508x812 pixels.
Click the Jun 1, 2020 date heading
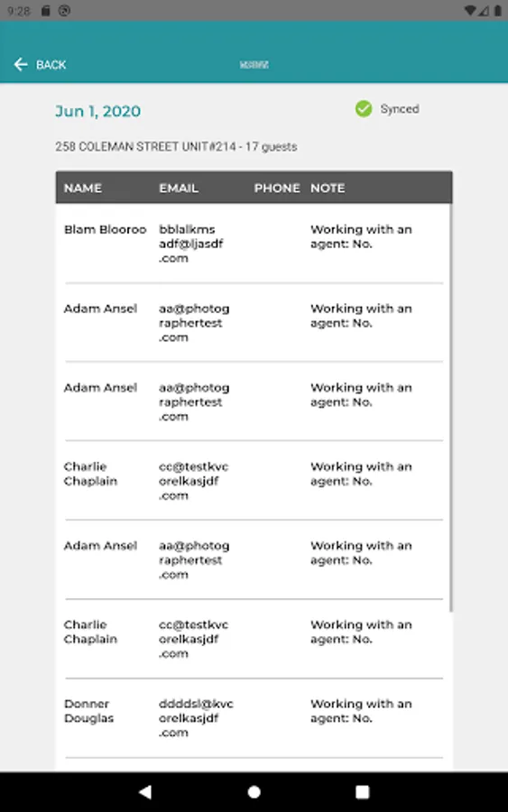point(97,111)
